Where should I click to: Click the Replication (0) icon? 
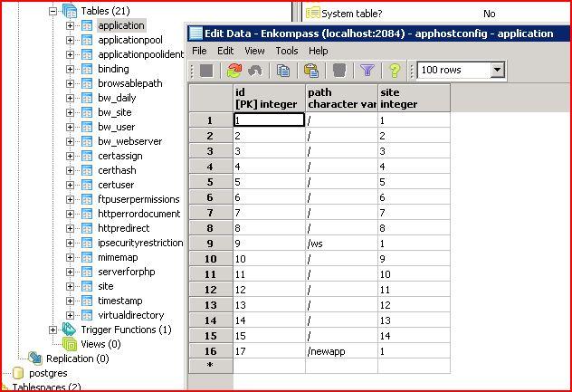[x=35, y=359]
